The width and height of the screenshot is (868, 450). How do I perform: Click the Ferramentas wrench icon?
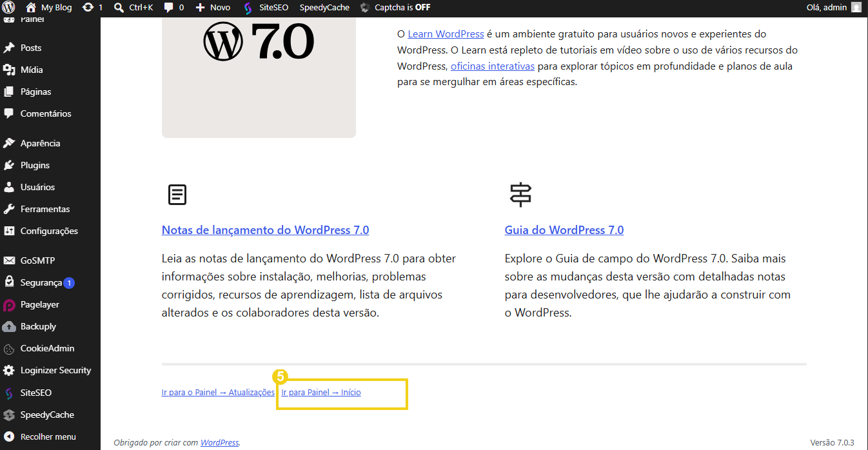(9, 209)
